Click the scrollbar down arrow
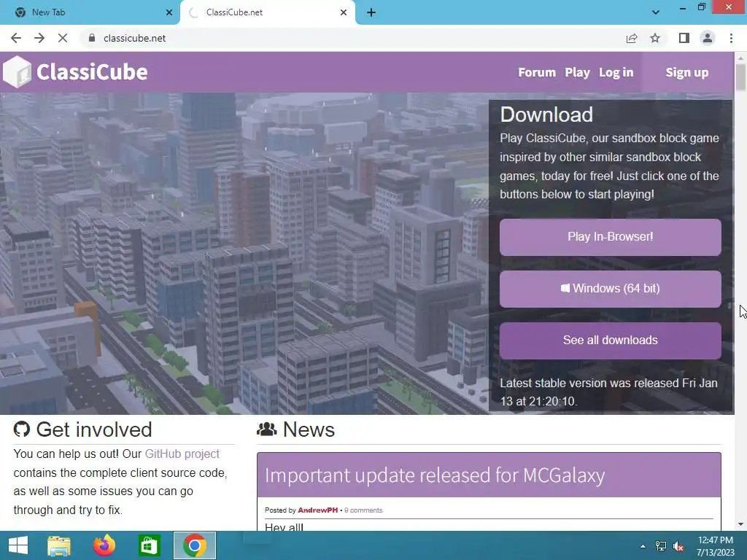This screenshot has height=560, width=747. (740, 524)
